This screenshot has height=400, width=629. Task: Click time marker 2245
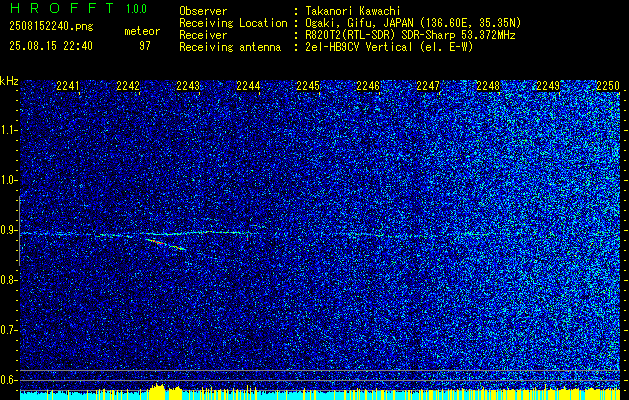[x=308, y=86]
